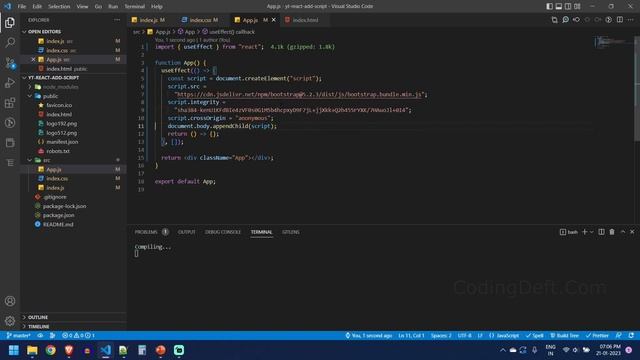Open the Run and Debug view
Screen dimensions: 640x360
click(x=10, y=82)
